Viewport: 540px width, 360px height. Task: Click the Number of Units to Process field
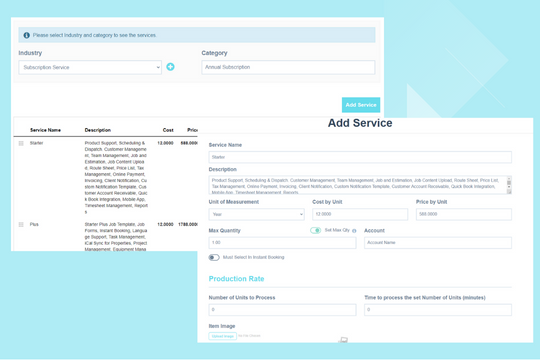[x=282, y=310]
